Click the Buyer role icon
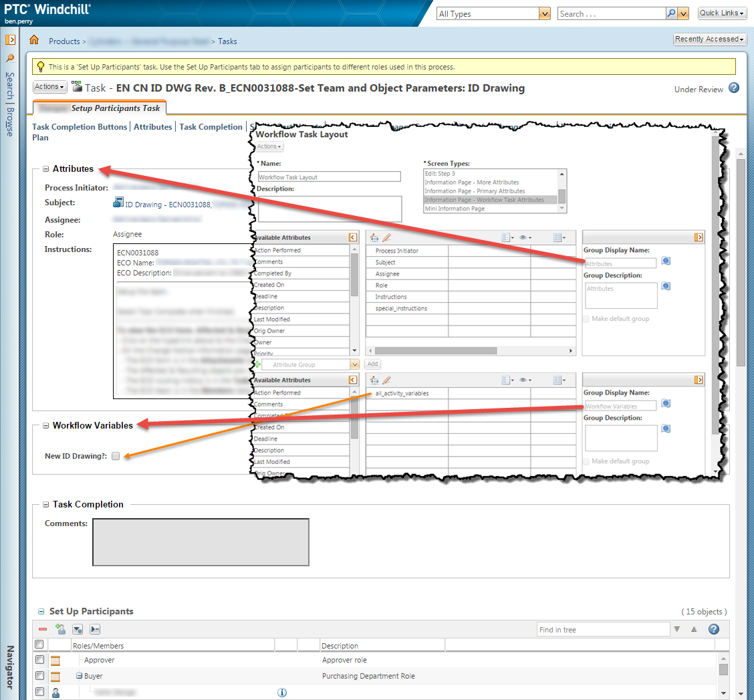Viewport: 754px width, 700px height. 55,677
